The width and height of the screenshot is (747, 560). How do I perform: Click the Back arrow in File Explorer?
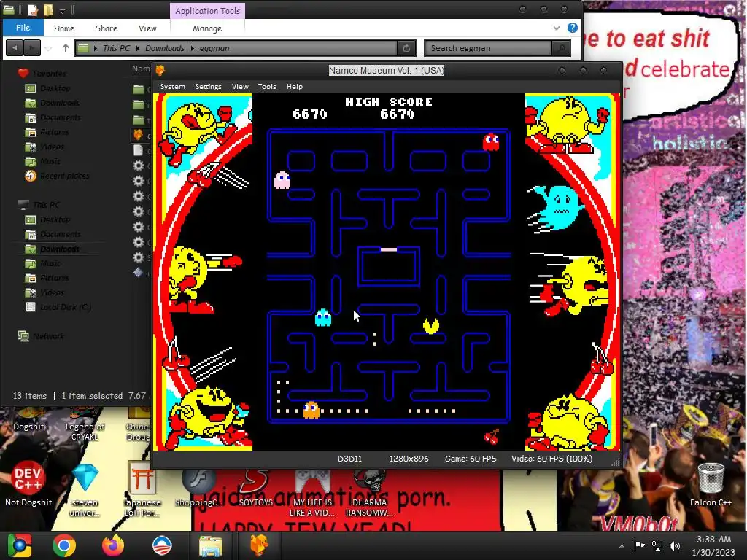[x=15, y=47]
